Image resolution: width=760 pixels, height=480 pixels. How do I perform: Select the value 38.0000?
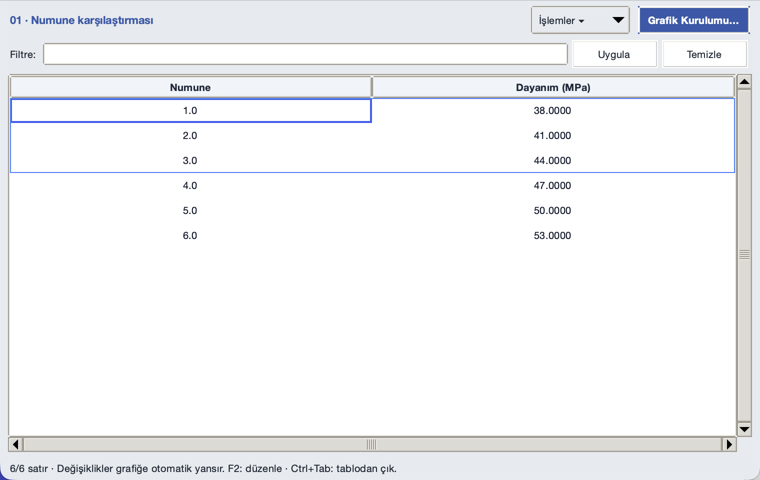click(x=553, y=111)
